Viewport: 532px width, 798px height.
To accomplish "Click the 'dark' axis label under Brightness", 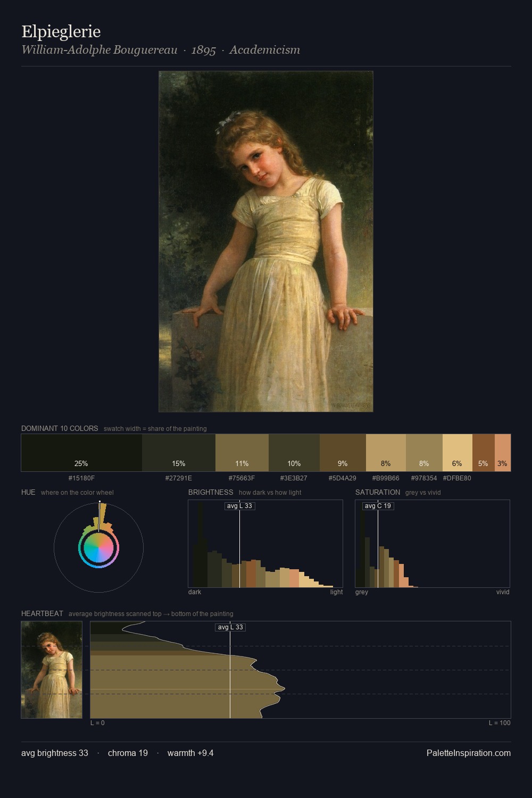I will pos(195,592).
